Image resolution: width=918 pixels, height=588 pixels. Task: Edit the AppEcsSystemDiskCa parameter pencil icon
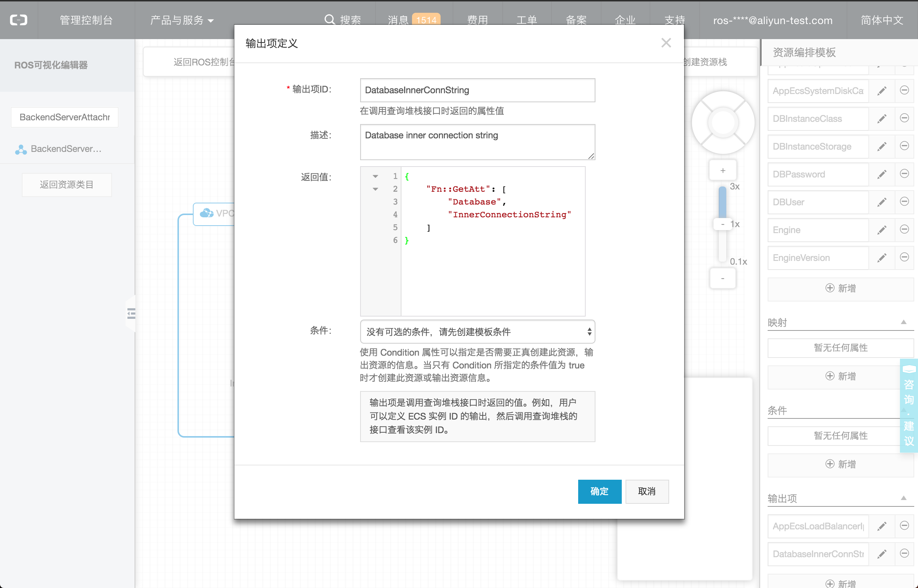[x=882, y=91]
